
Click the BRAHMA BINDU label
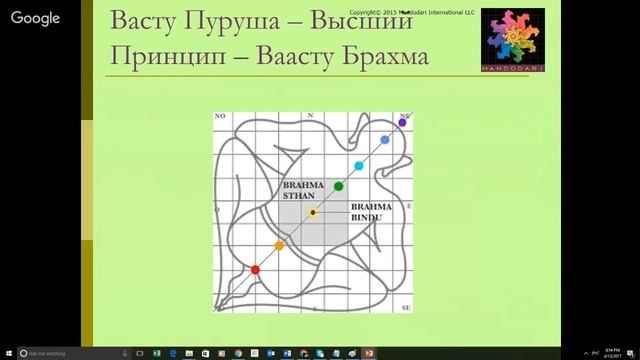click(371, 212)
